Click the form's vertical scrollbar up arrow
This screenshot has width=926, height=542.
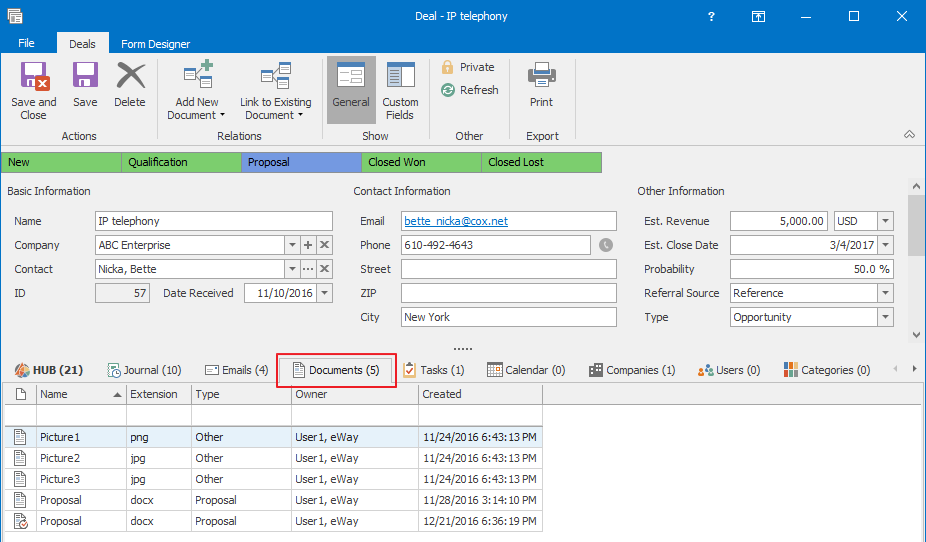point(917,186)
